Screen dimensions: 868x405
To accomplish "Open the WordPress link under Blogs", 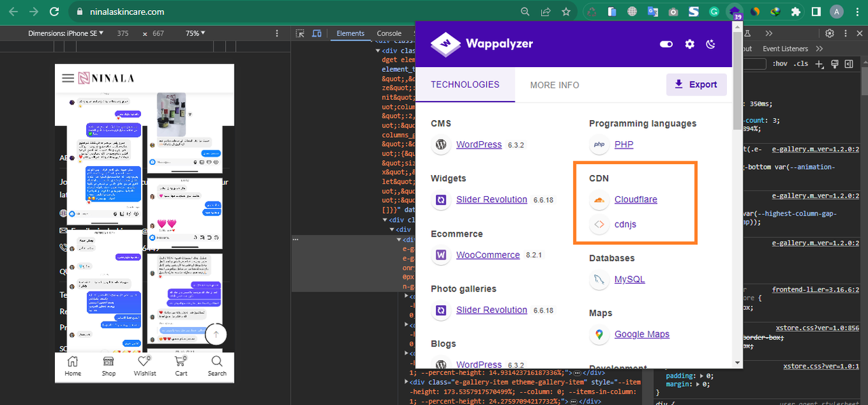I will click(479, 365).
